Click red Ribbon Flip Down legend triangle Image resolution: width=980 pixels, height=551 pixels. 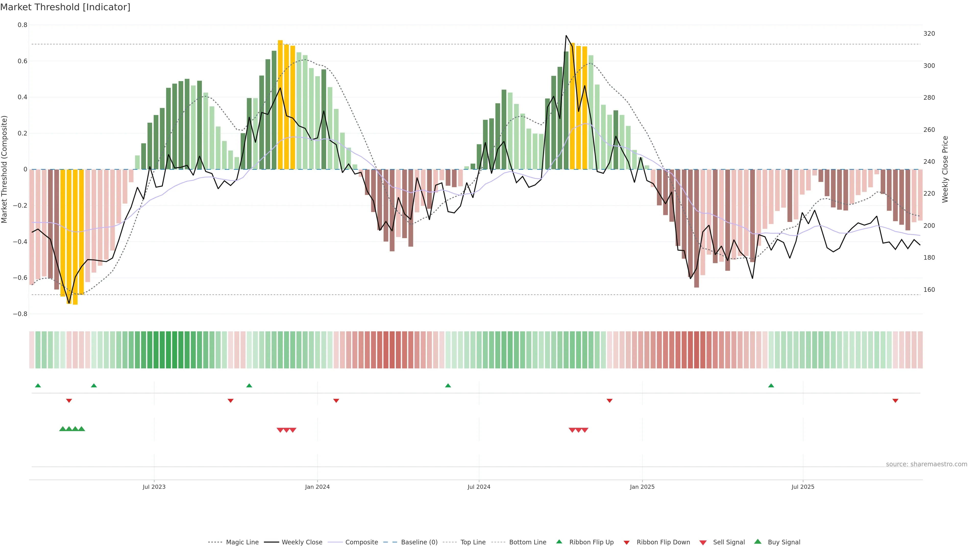pyautogui.click(x=627, y=543)
